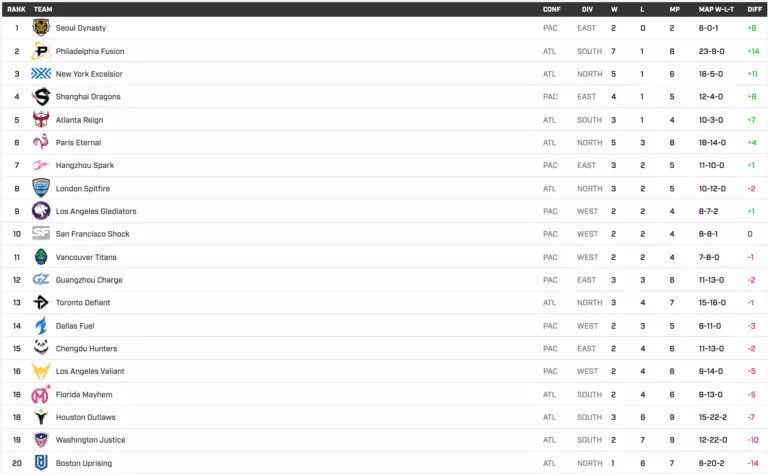Click the Shanghai Dragons team logo
The width and height of the screenshot is (768, 474).
41,96
